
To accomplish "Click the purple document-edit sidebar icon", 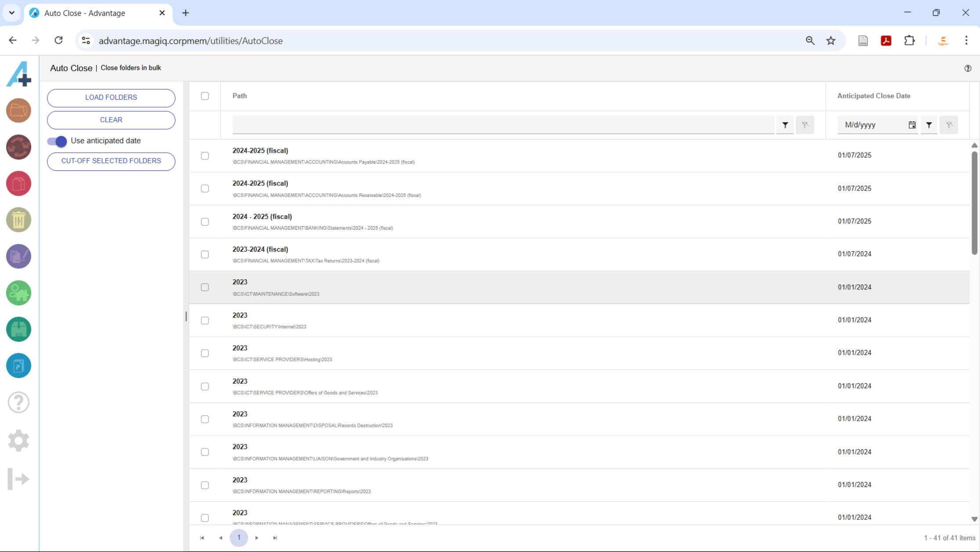I will coord(18,256).
